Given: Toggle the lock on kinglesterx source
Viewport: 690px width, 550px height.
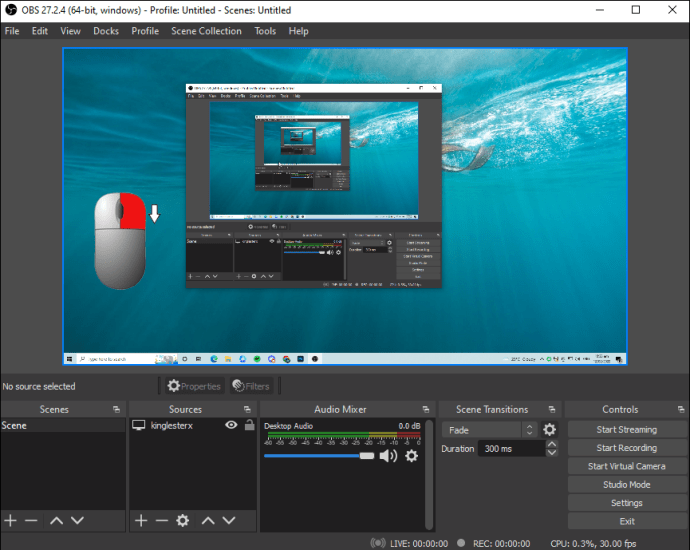Looking at the screenshot, I should (x=250, y=425).
